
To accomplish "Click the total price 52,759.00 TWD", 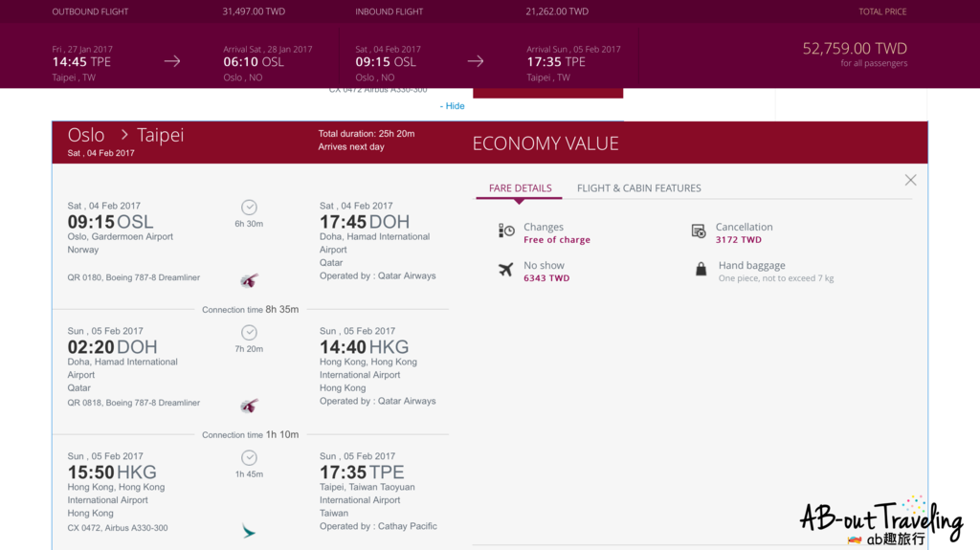I will tap(855, 49).
